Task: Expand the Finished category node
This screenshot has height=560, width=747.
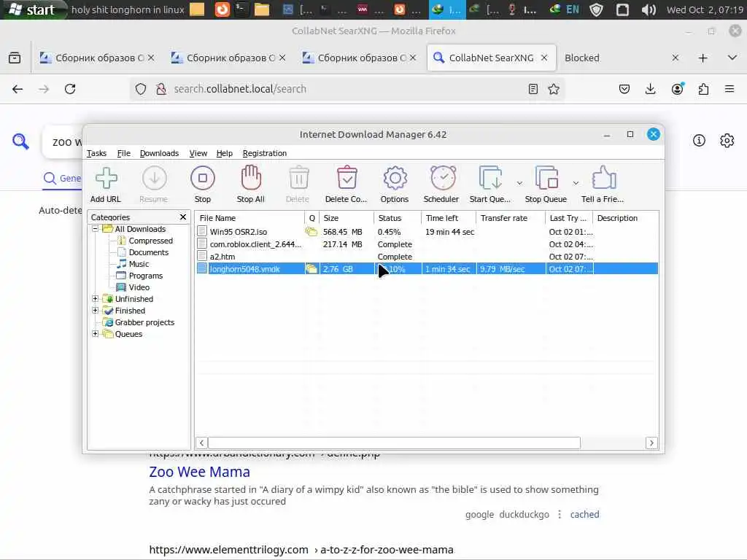Action: pyautogui.click(x=96, y=311)
